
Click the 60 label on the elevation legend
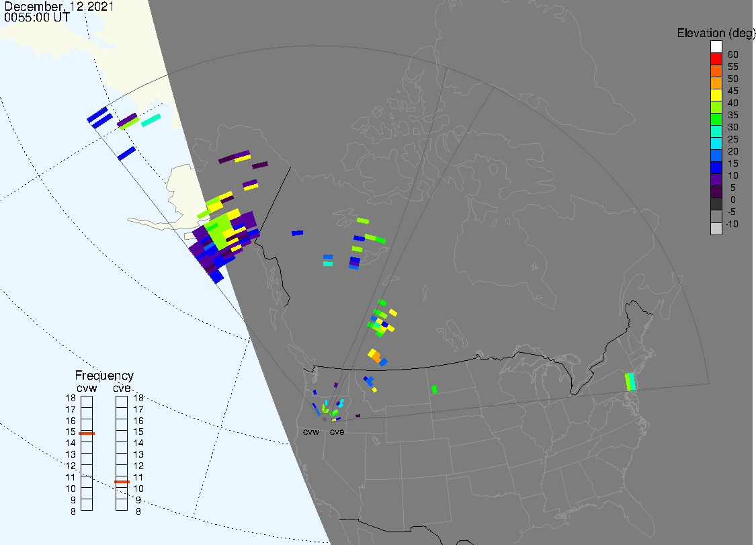pyautogui.click(x=733, y=54)
